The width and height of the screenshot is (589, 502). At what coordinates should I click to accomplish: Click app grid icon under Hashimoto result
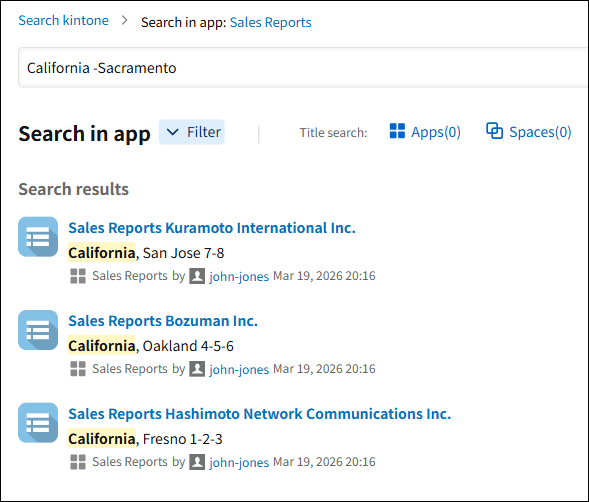(x=78, y=462)
